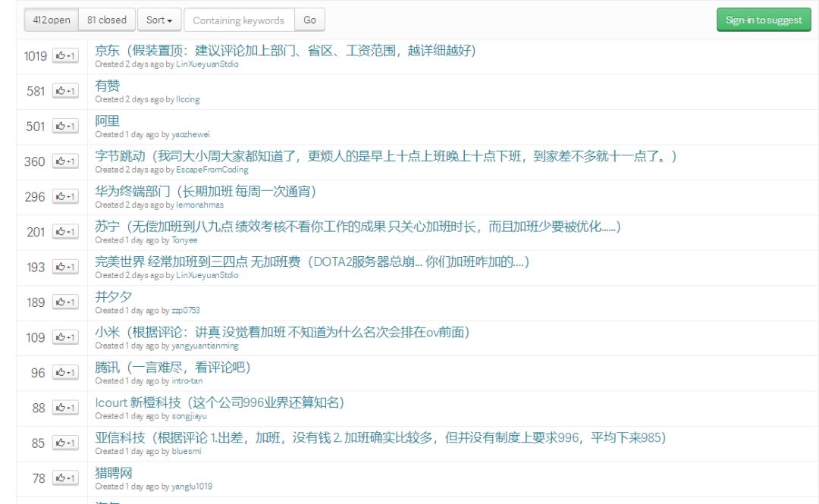This screenshot has width=819, height=504.
Task: Open the 有赞 suggestion link
Action: 108,86
